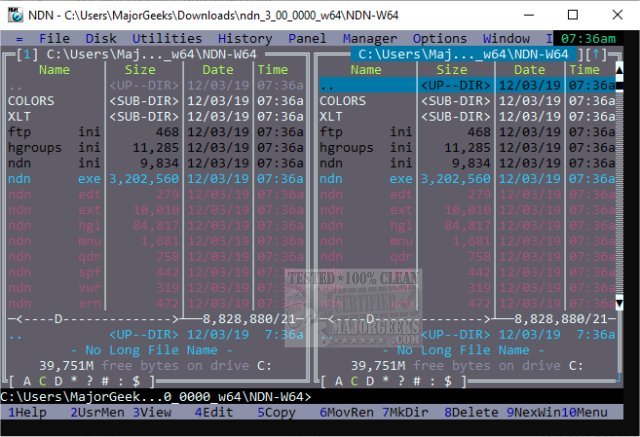Switch to drive A in the right panel

(x=339, y=382)
